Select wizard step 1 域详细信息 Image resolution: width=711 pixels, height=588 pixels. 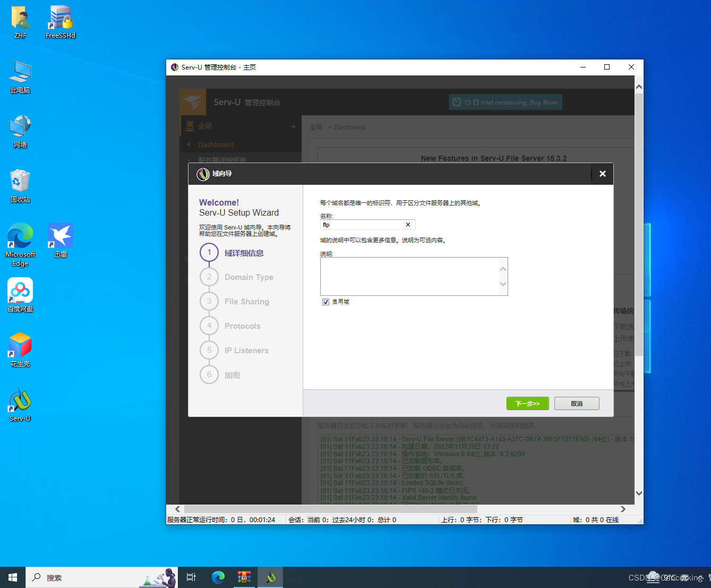click(x=232, y=253)
